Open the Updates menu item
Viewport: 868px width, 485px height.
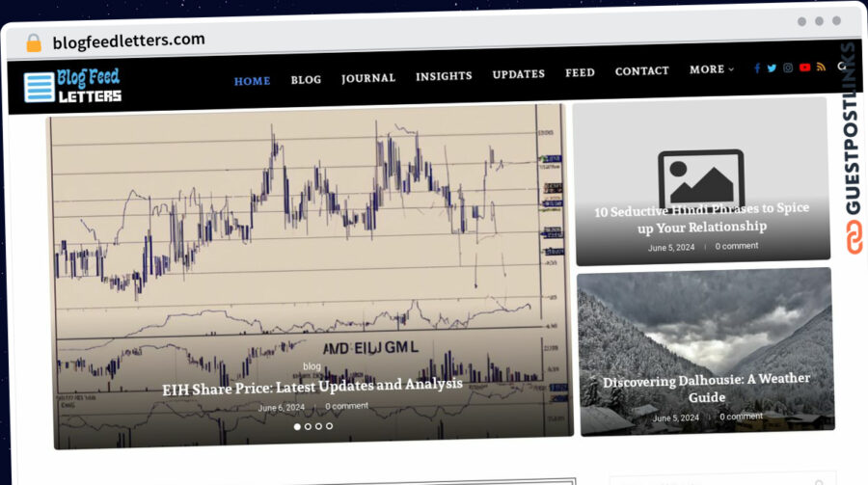[x=519, y=74]
